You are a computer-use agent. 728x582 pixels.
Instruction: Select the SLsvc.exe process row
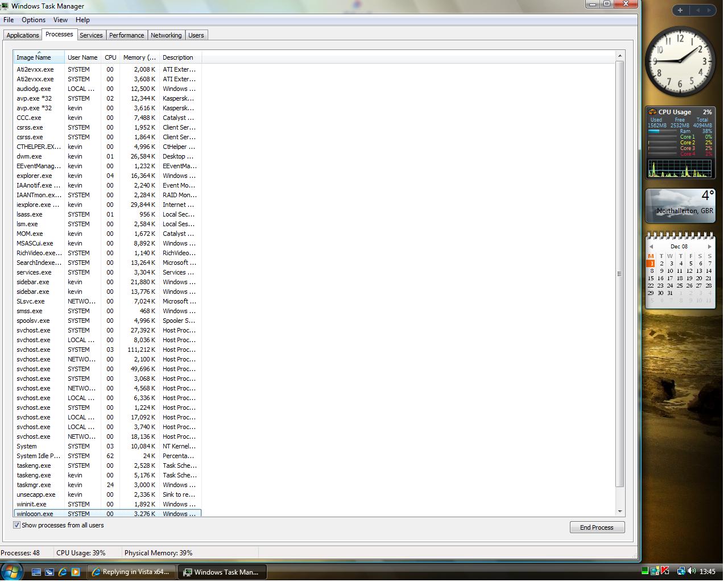click(x=107, y=301)
